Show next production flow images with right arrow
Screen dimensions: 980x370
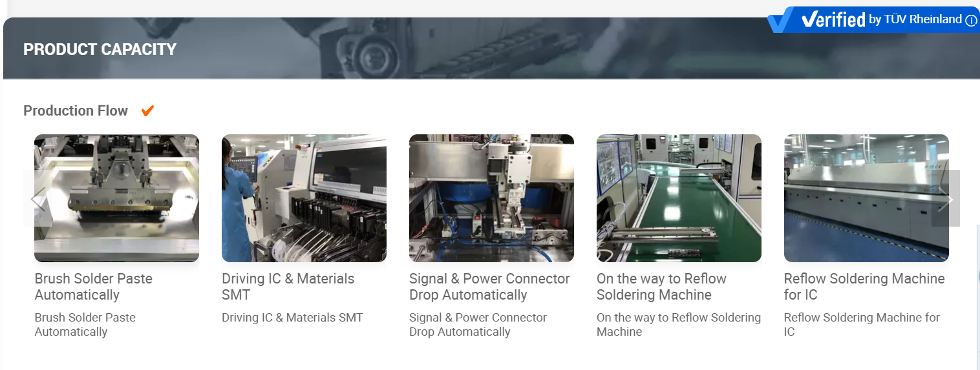pyautogui.click(x=946, y=198)
